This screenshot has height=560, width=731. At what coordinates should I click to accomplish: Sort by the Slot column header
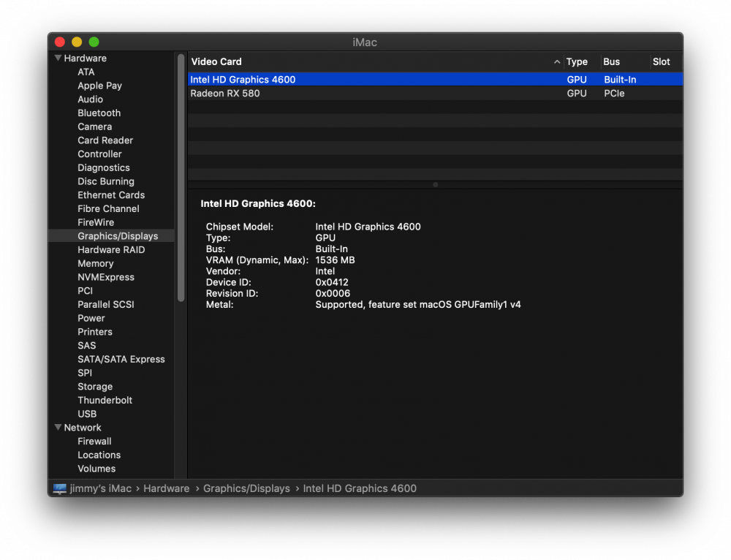(661, 61)
